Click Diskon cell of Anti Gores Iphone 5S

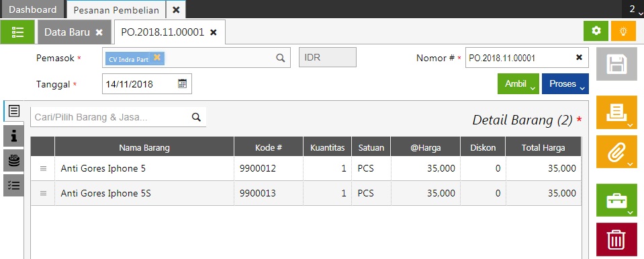tap(483, 193)
